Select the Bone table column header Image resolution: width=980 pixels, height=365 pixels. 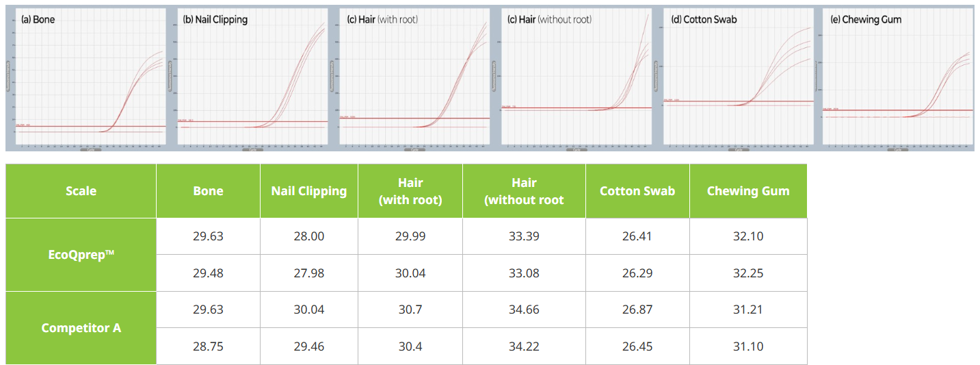tap(208, 191)
